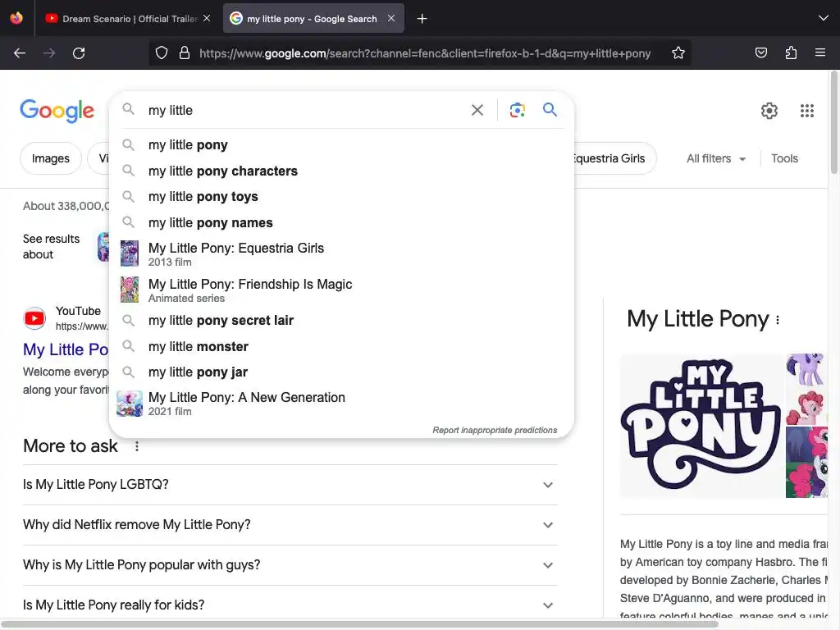Bookmark this page with the star icon

point(678,53)
